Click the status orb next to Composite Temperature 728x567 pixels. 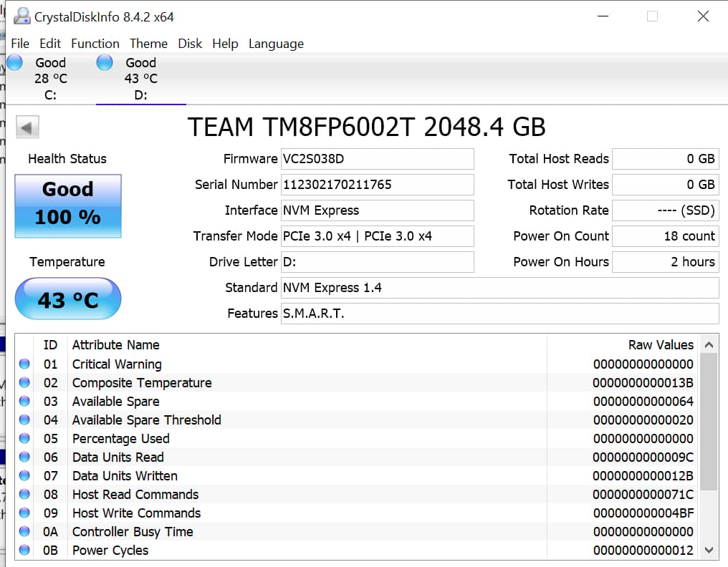tap(24, 382)
